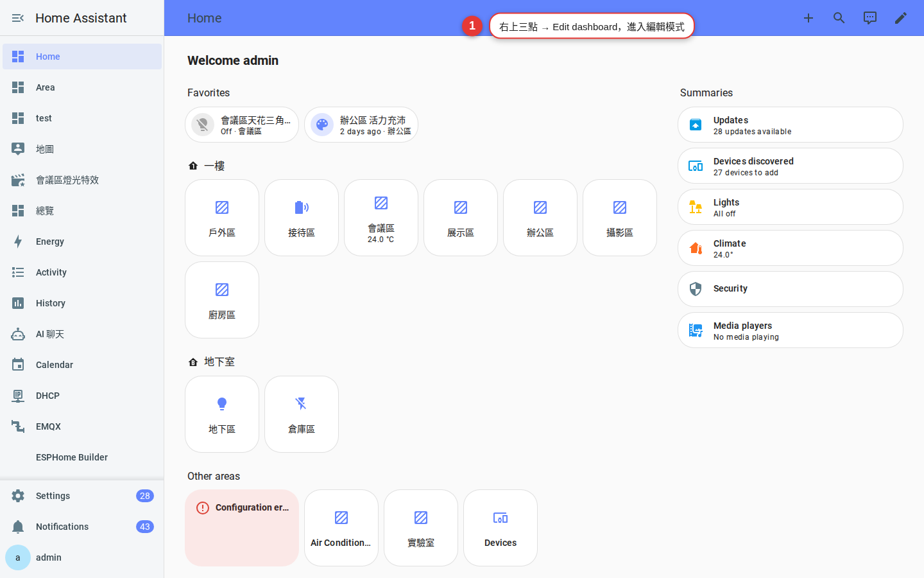924x578 pixels.
Task: Click the Security shield icon
Action: tap(696, 289)
